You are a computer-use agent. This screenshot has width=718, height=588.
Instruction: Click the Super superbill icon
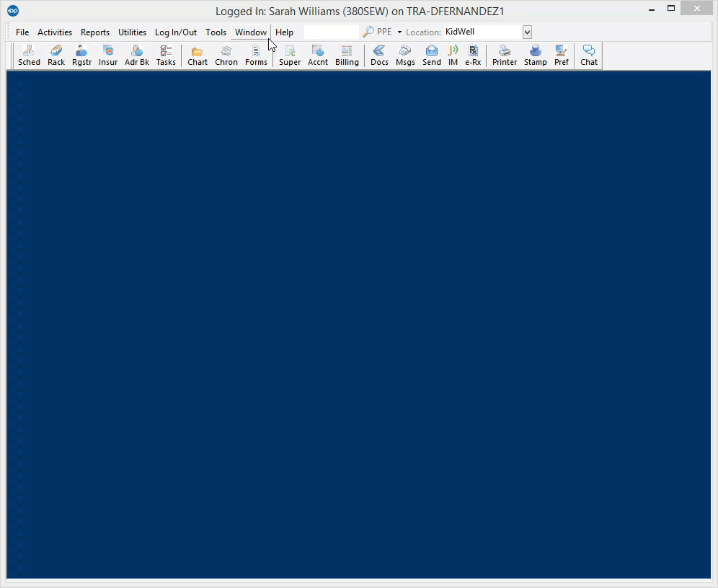290,55
